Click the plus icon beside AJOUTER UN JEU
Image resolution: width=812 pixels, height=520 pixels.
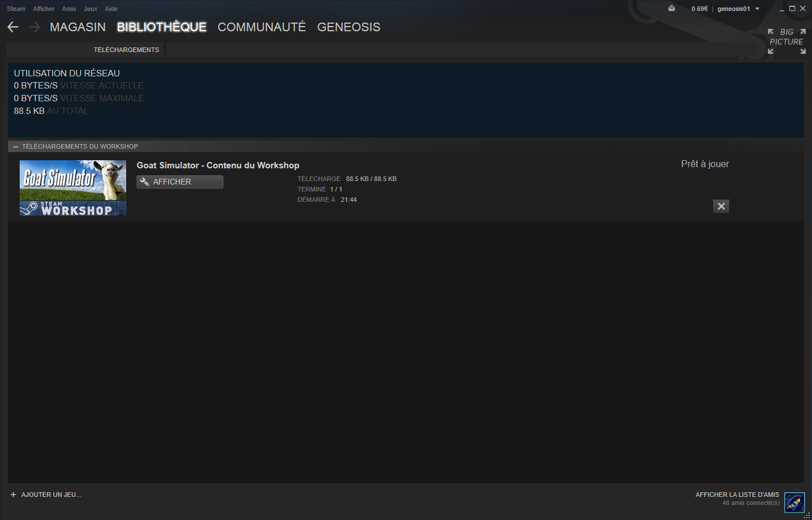pyautogui.click(x=13, y=495)
